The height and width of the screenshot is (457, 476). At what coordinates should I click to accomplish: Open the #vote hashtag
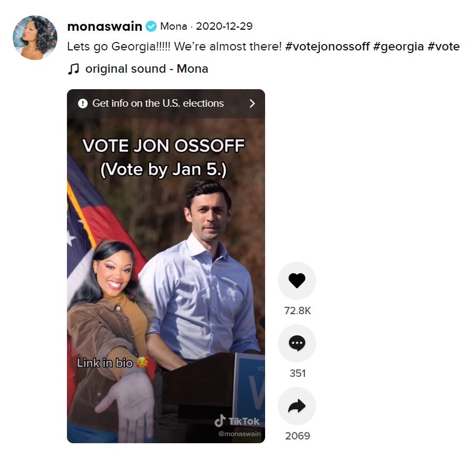(444, 47)
